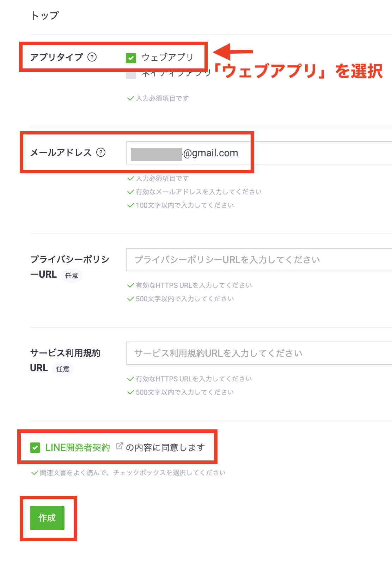Click 任意 badge next to プライバシーポリシーURL
392x561 pixels.
pos(72,276)
